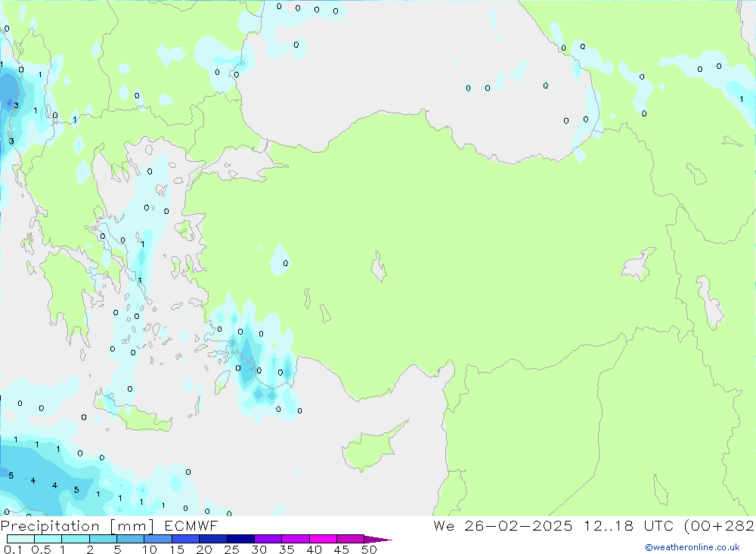The image size is (756, 554).
Task: Open the weatheronline.co.uk copyright link
Action: coord(692,547)
